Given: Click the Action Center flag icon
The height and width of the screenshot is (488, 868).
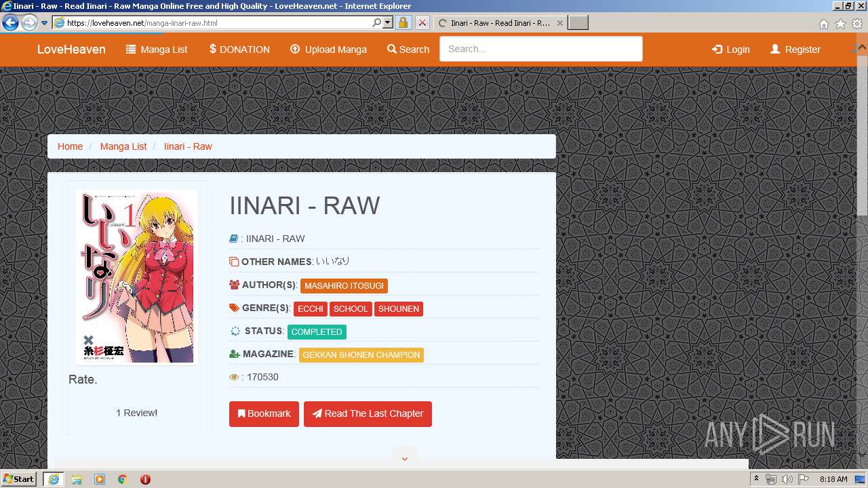Looking at the screenshot, I should pos(803,479).
